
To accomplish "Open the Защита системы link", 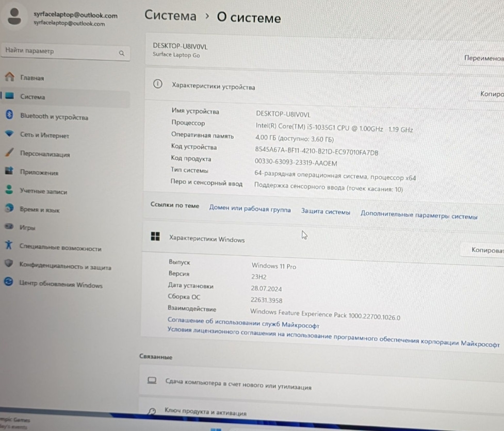I will point(326,212).
